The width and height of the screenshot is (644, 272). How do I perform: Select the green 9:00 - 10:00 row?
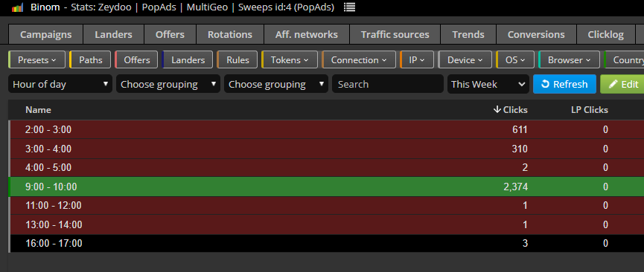326,187
